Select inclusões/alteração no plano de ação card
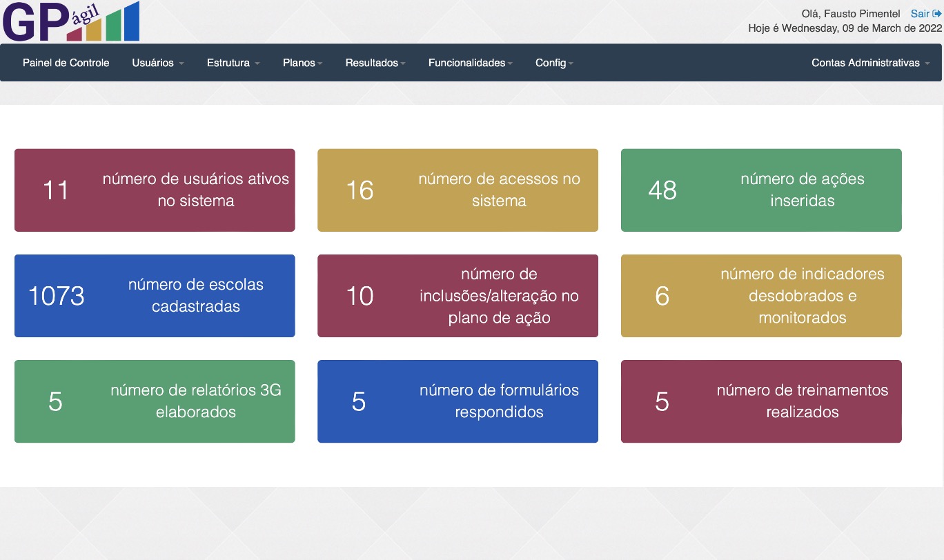 (x=458, y=296)
